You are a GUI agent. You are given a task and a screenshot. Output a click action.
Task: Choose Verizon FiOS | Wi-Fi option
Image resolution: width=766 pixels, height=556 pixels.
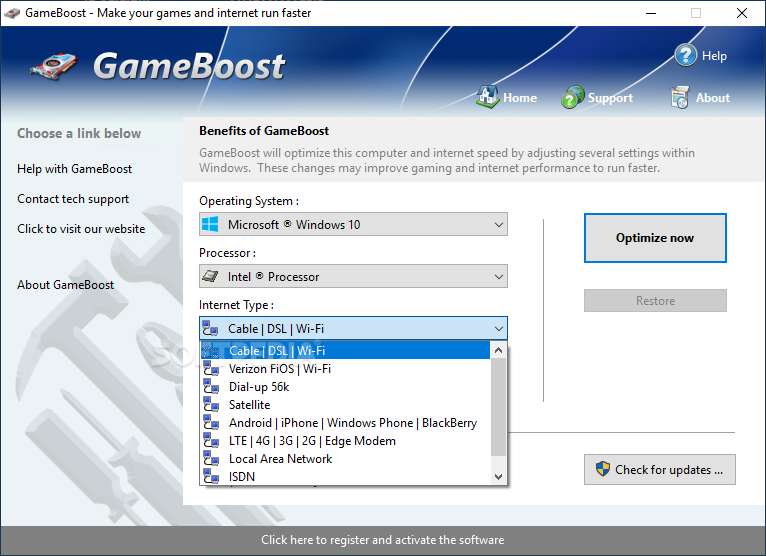click(345, 368)
